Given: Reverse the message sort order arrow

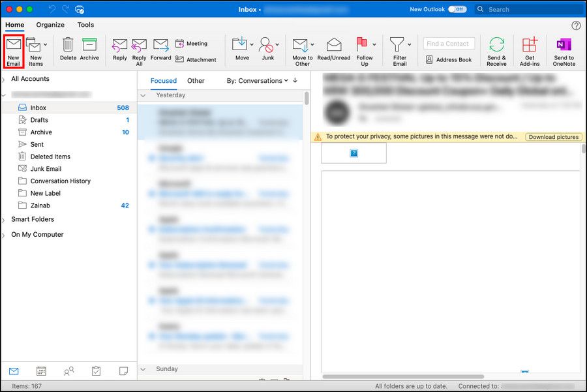Looking at the screenshot, I should coord(295,80).
